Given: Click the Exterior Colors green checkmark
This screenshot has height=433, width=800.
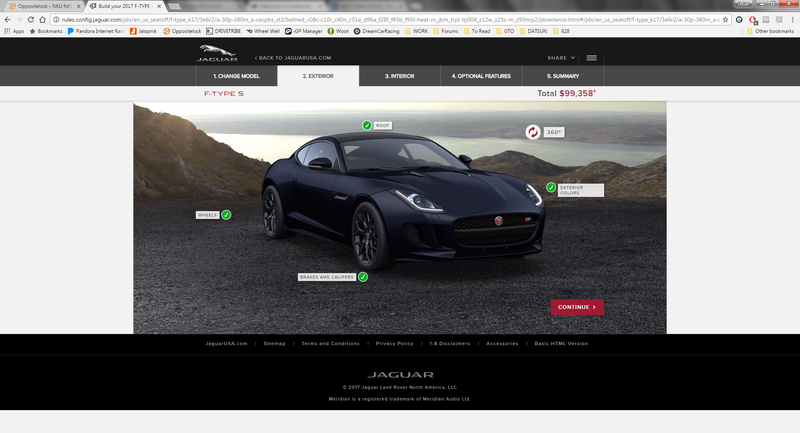Looking at the screenshot, I should (x=551, y=187).
